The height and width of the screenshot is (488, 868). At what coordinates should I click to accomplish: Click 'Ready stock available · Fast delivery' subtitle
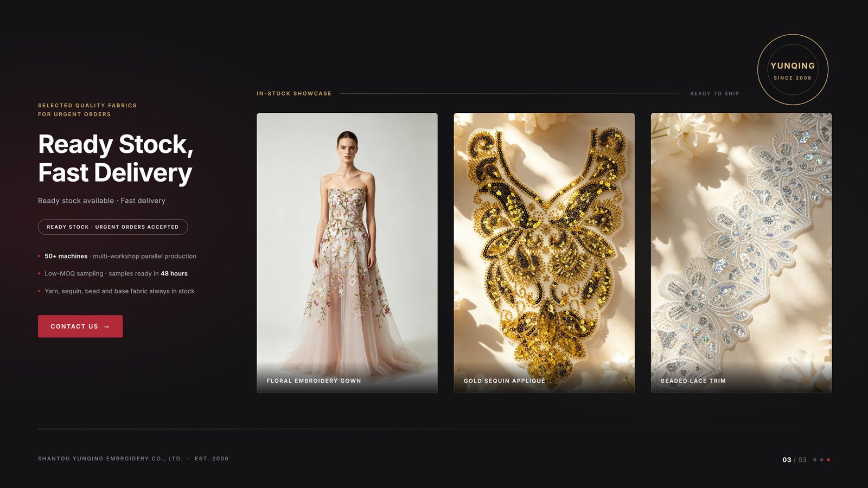[101, 201]
